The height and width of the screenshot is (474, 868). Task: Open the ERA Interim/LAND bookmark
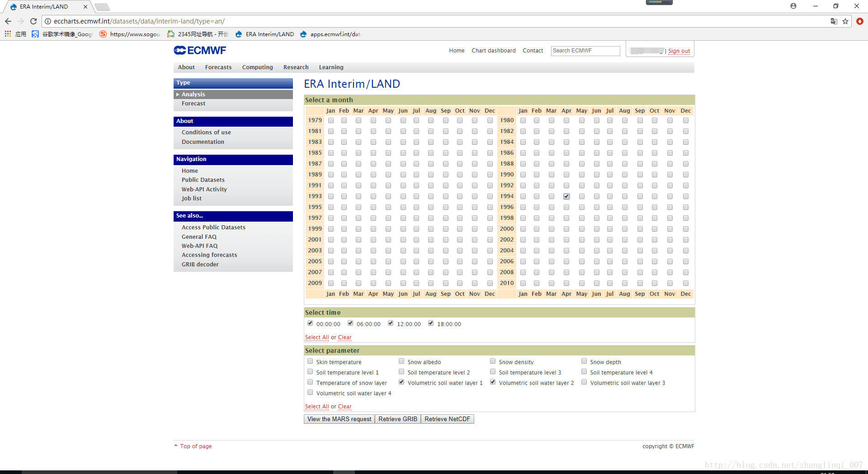265,34
